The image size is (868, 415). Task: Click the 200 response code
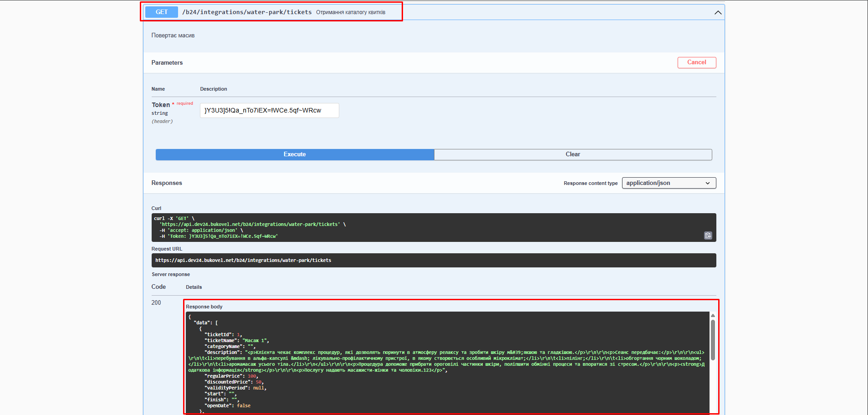click(x=156, y=303)
